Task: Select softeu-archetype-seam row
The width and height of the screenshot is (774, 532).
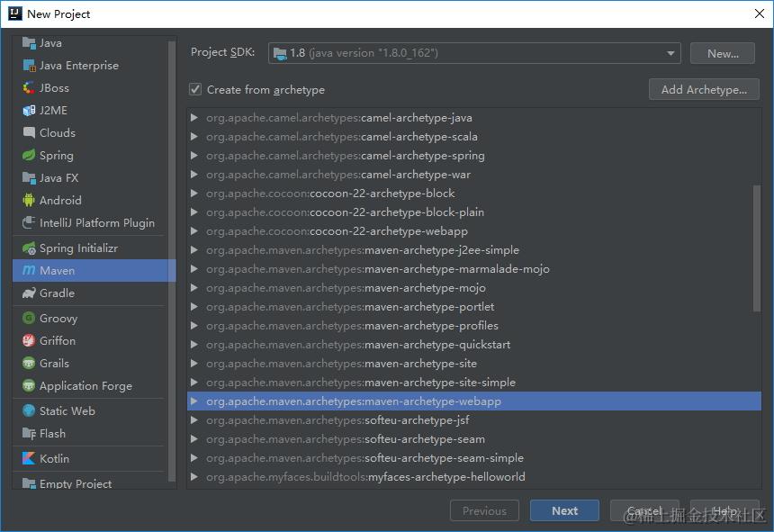Action: tap(474, 438)
